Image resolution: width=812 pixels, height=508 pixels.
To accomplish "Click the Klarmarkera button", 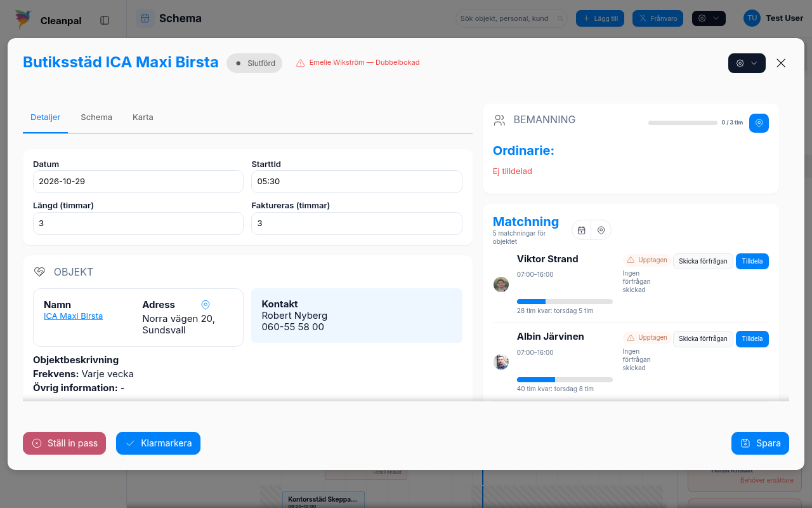I will coord(158,443).
